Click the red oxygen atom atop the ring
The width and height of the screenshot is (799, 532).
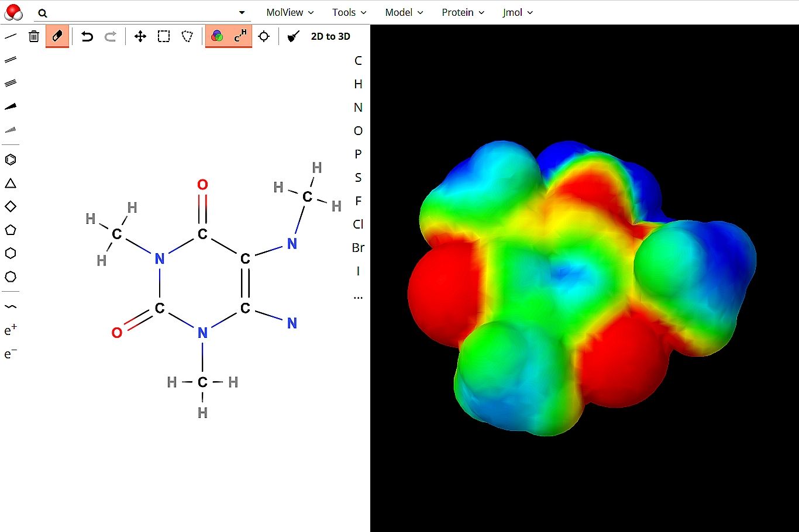(202, 185)
